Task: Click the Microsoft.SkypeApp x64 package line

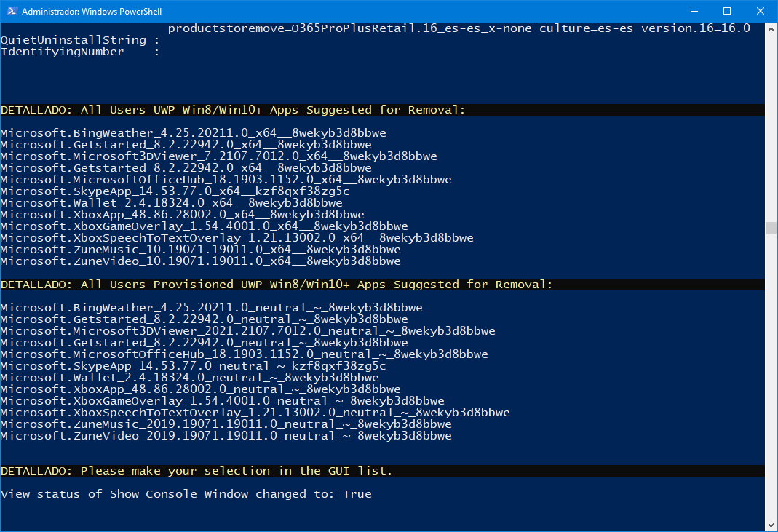Action: [x=175, y=191]
